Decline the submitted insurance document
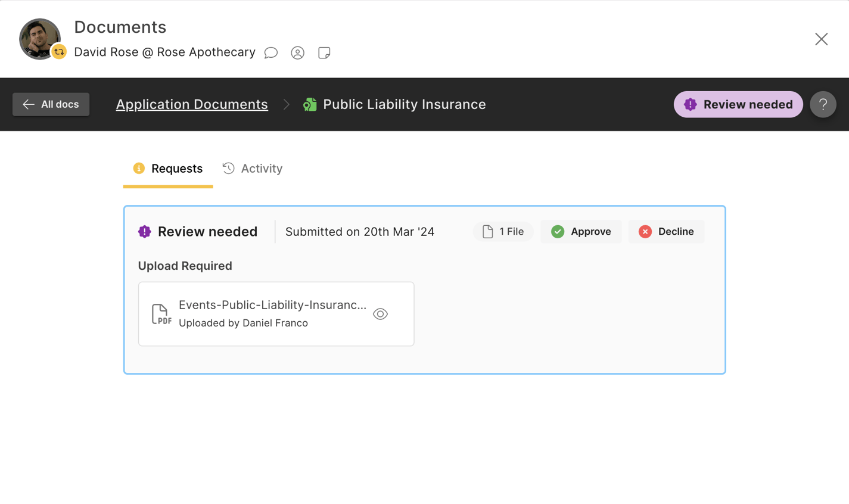The width and height of the screenshot is (849, 504). click(x=666, y=232)
